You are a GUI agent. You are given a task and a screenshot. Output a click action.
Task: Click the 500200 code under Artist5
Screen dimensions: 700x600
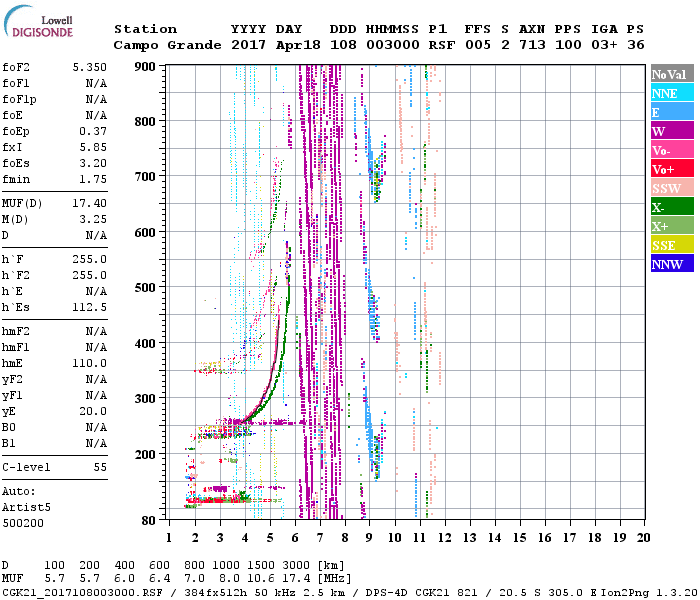pyautogui.click(x=23, y=523)
